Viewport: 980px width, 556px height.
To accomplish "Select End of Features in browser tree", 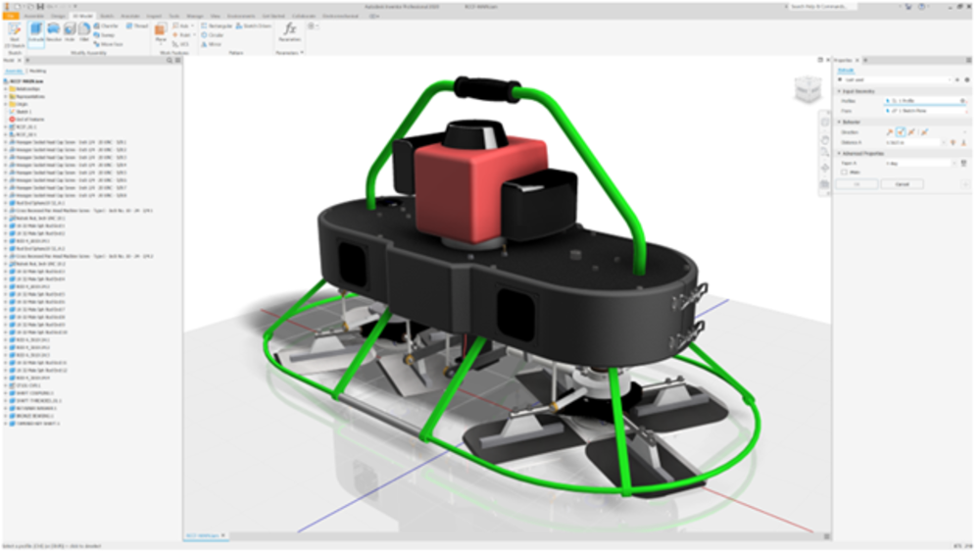I will coord(26,119).
